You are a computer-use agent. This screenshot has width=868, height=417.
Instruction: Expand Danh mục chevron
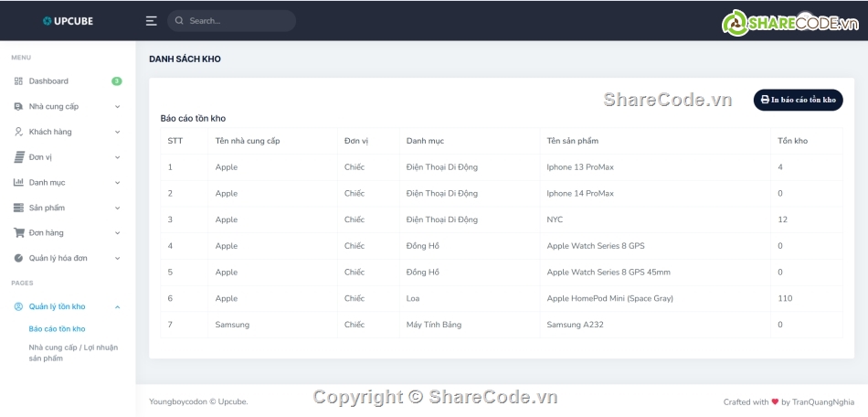point(117,183)
